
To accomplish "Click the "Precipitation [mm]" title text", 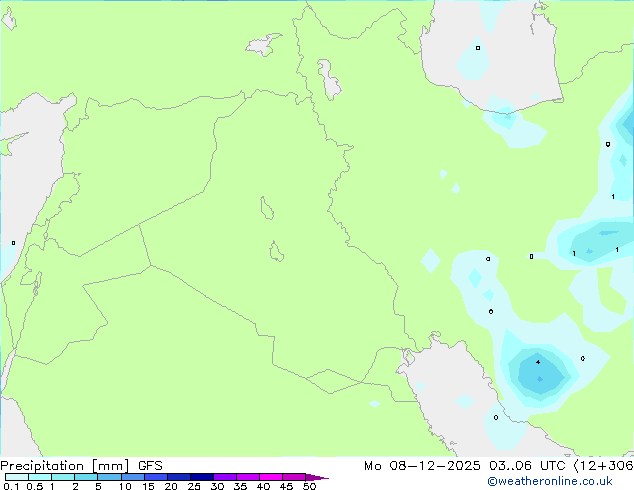I will click(64, 466).
